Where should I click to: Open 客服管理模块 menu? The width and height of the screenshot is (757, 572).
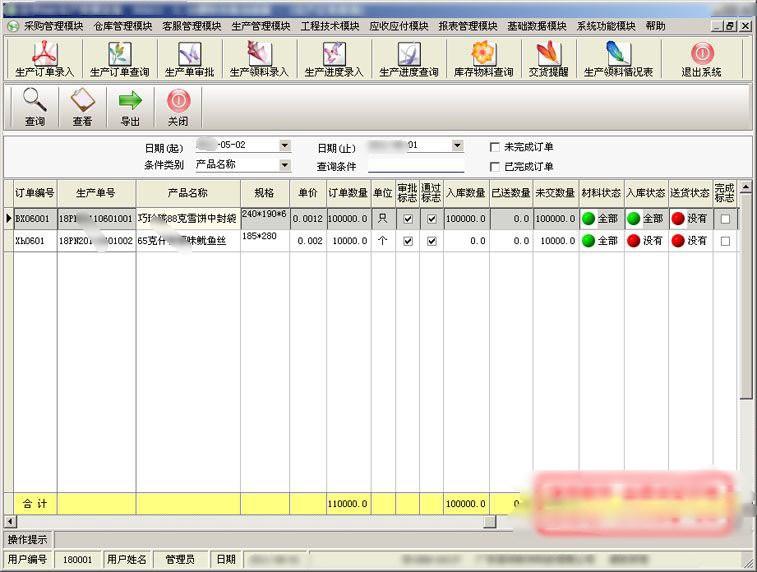192,26
